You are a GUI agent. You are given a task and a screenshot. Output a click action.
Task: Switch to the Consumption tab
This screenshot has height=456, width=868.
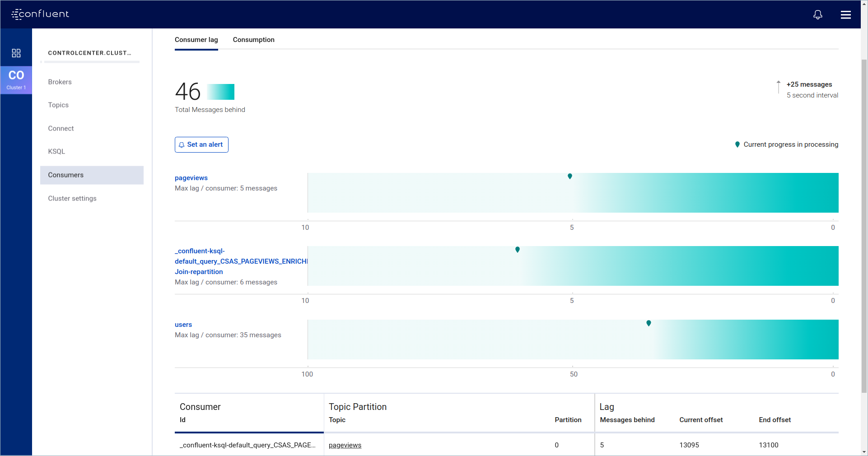(253, 40)
